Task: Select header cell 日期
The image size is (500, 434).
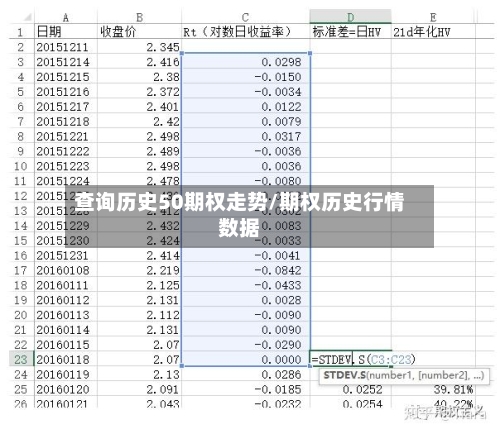Action: (66, 32)
